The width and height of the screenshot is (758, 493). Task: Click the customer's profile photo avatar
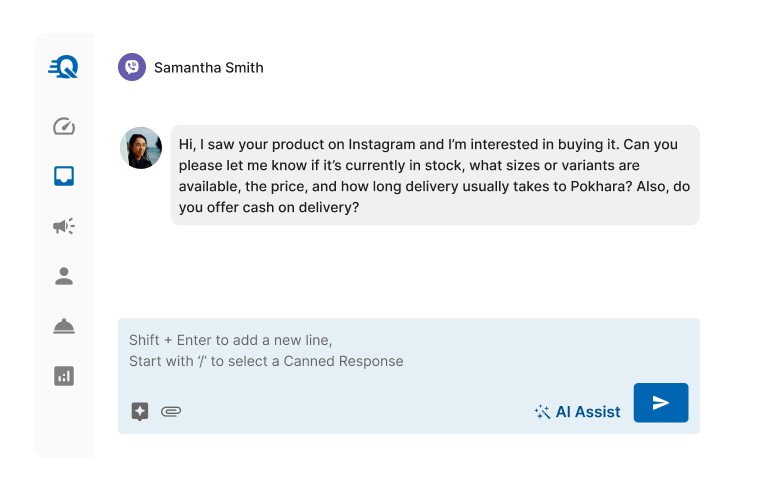tap(141, 148)
